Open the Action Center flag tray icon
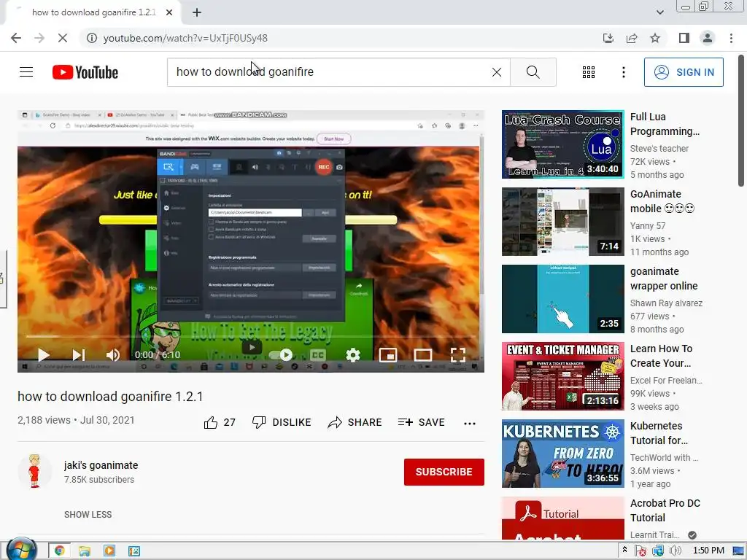This screenshot has width=747, height=560. [640, 551]
